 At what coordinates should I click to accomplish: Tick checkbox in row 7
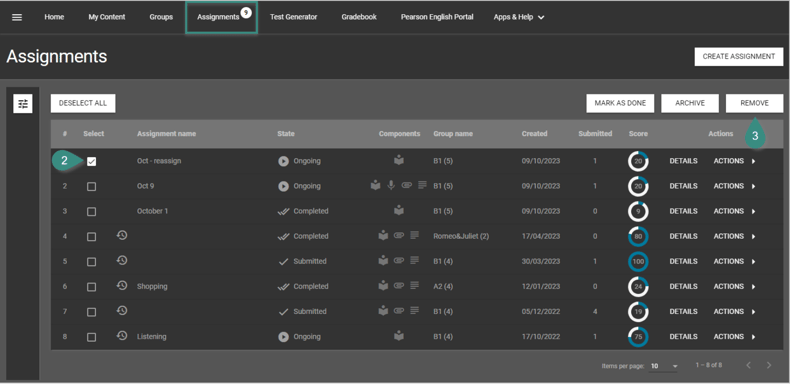(x=91, y=312)
